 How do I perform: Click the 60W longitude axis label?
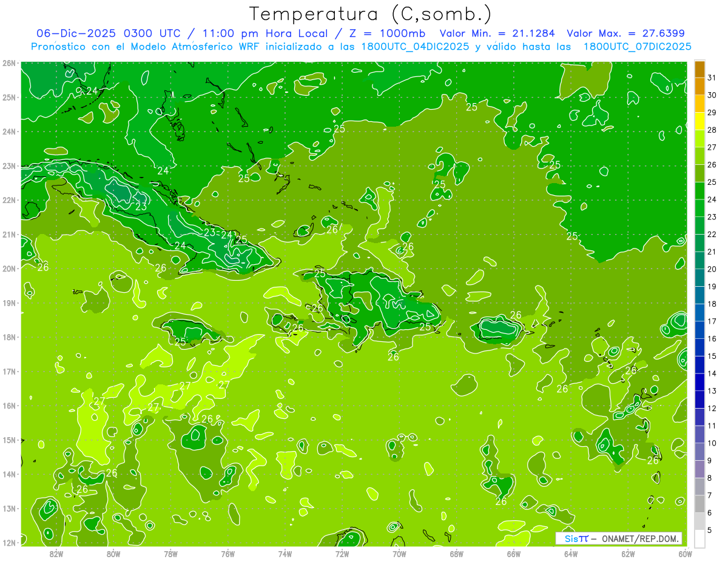coord(685,554)
